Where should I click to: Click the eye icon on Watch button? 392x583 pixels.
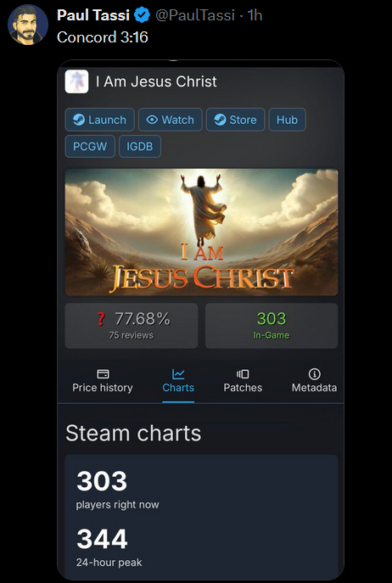point(152,120)
